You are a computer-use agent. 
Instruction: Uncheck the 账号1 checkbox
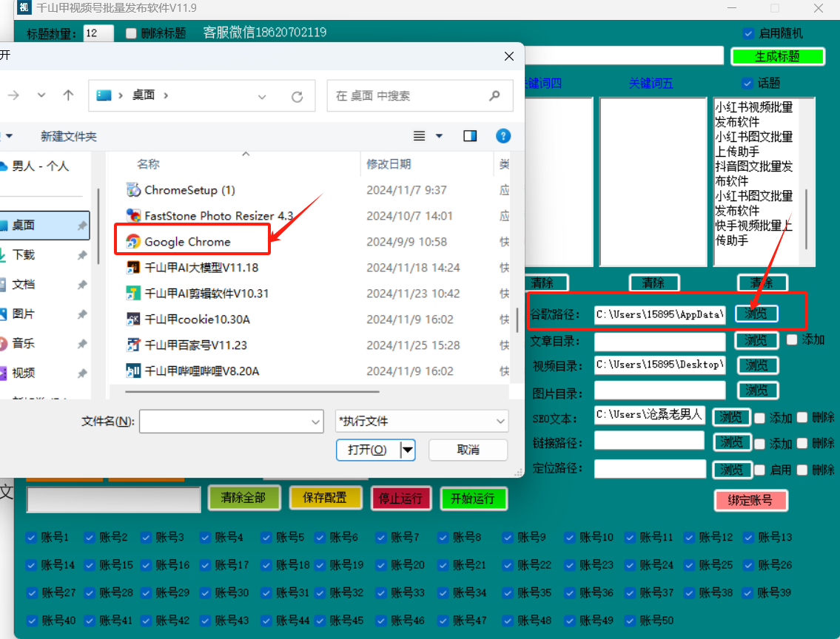[x=31, y=538]
